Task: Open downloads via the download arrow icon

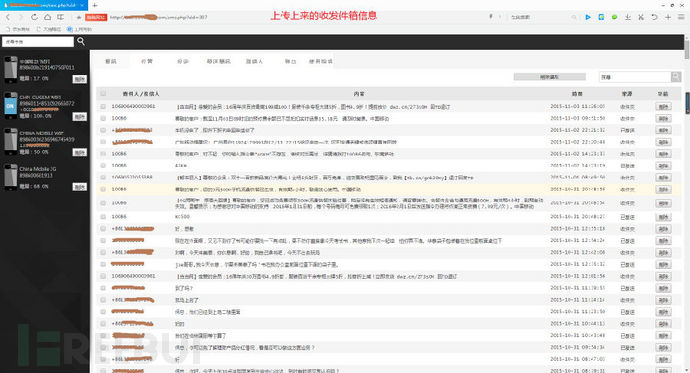Action: coord(628,17)
